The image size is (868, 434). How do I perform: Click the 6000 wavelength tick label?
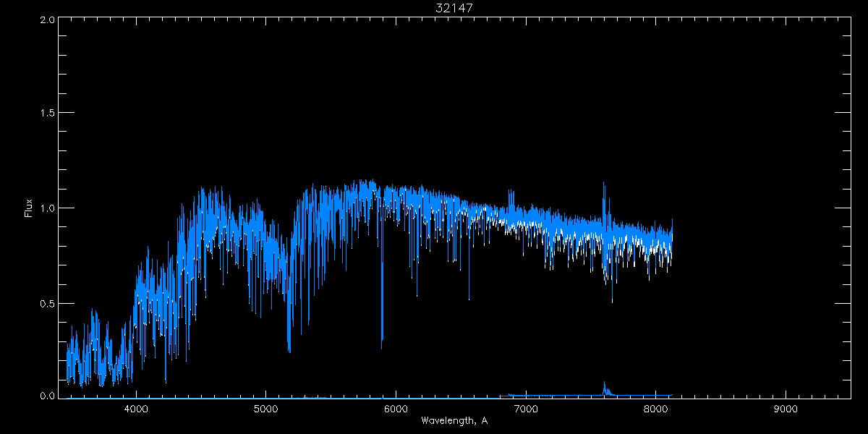(396, 409)
